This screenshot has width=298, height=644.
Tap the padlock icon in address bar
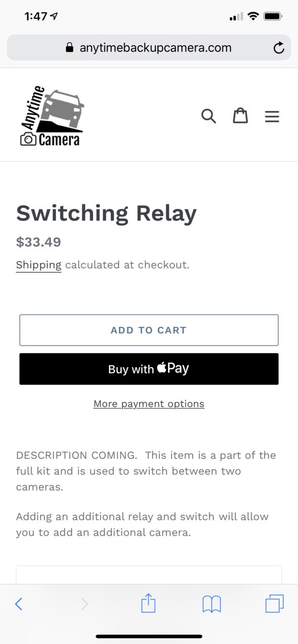pyautogui.click(x=70, y=48)
